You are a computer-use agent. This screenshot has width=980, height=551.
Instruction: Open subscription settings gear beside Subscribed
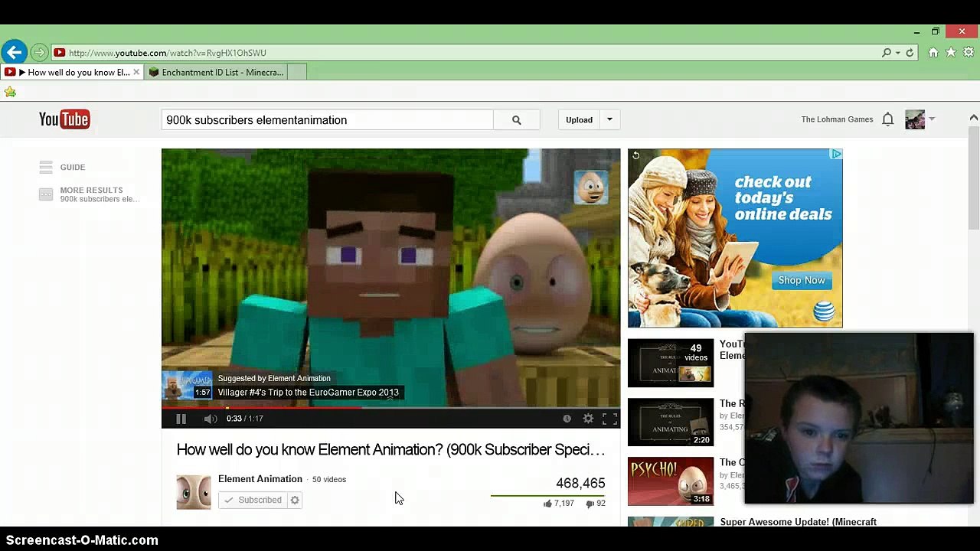pyautogui.click(x=295, y=500)
